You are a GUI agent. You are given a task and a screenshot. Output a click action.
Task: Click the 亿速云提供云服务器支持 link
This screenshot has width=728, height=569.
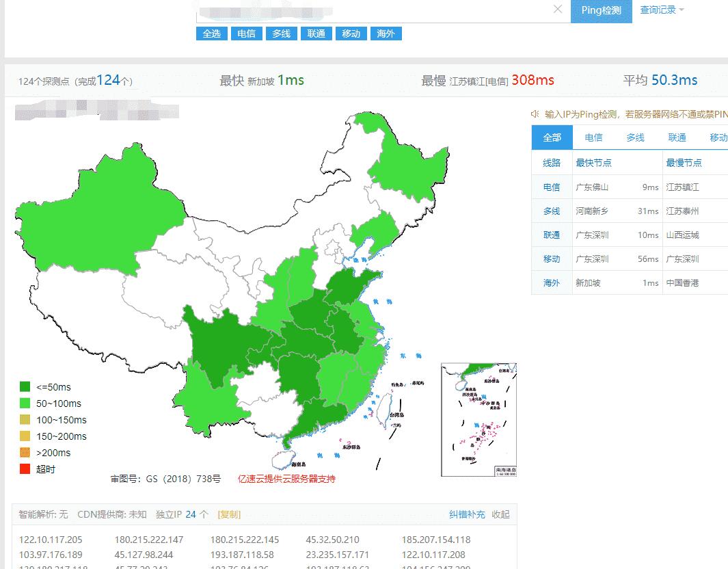tap(286, 479)
